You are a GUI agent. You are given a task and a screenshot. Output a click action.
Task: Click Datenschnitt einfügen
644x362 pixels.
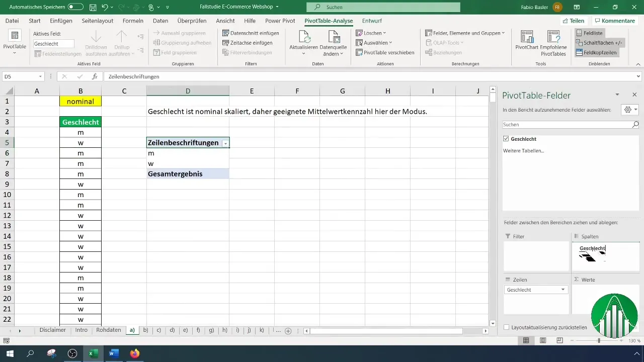pos(251,33)
